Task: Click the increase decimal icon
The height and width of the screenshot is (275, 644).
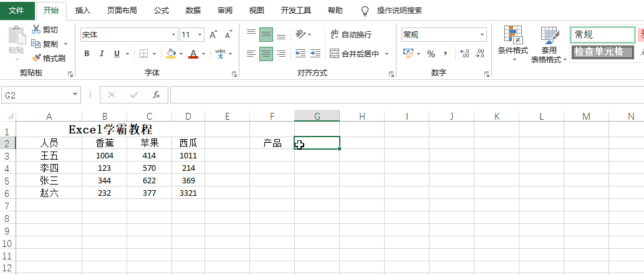Action: 465,54
